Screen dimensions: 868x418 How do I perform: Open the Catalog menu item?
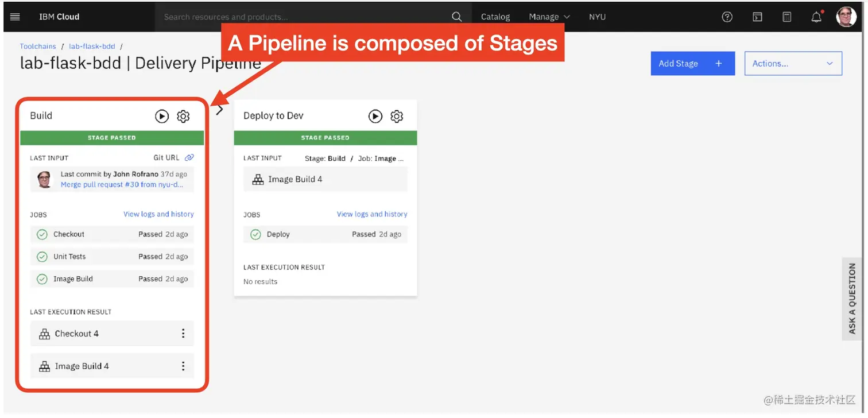[x=495, y=17]
